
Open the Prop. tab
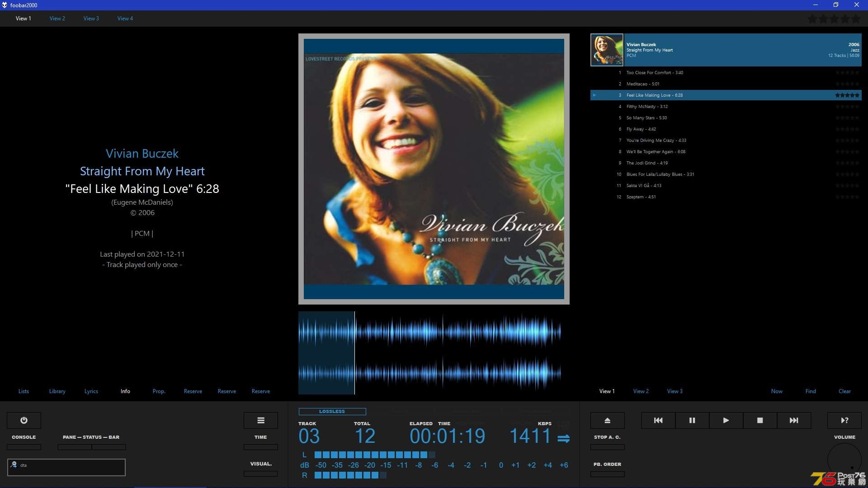pyautogui.click(x=159, y=391)
